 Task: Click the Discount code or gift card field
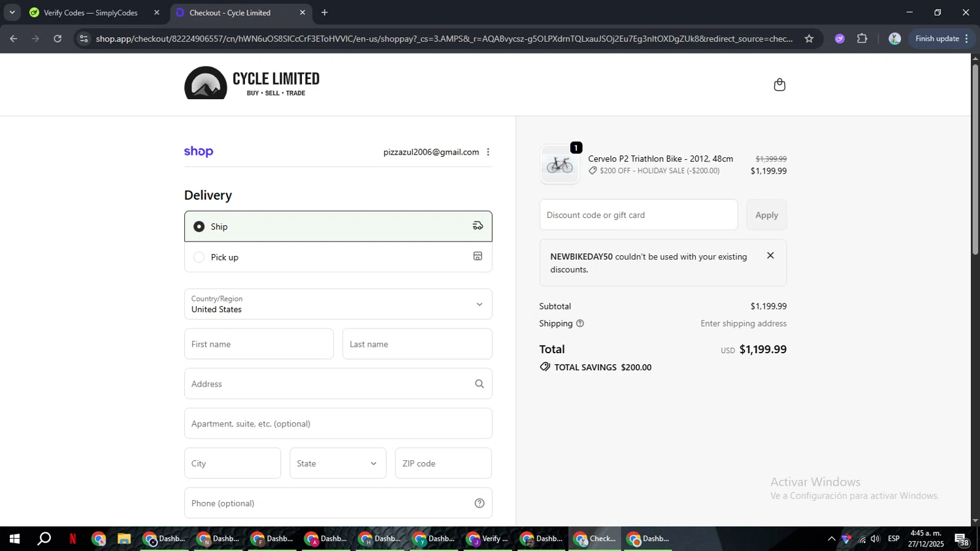[638, 215]
